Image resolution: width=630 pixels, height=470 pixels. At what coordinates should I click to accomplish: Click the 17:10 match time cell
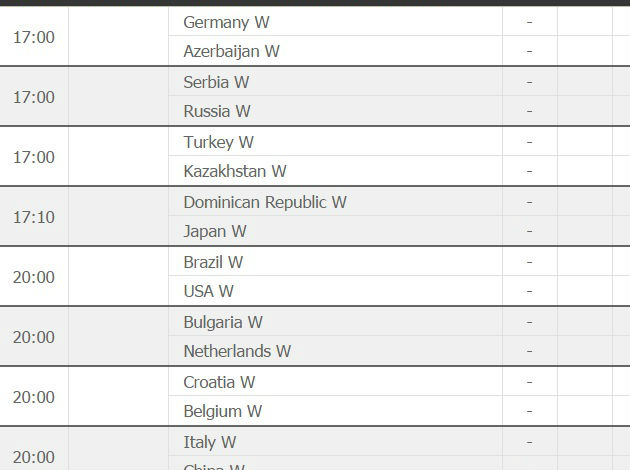coord(34,217)
